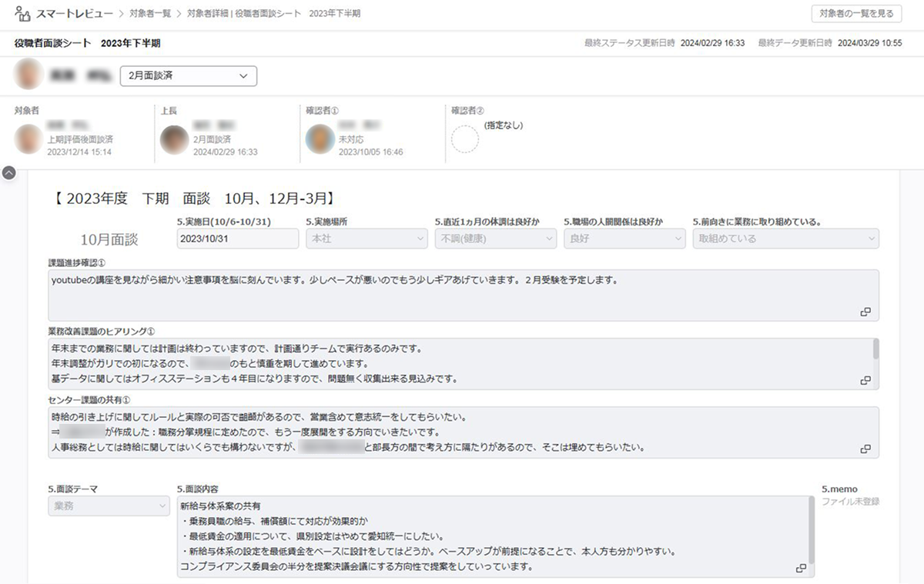Click the スマートレビュー logo icon
924x584 pixels.
tap(23, 14)
